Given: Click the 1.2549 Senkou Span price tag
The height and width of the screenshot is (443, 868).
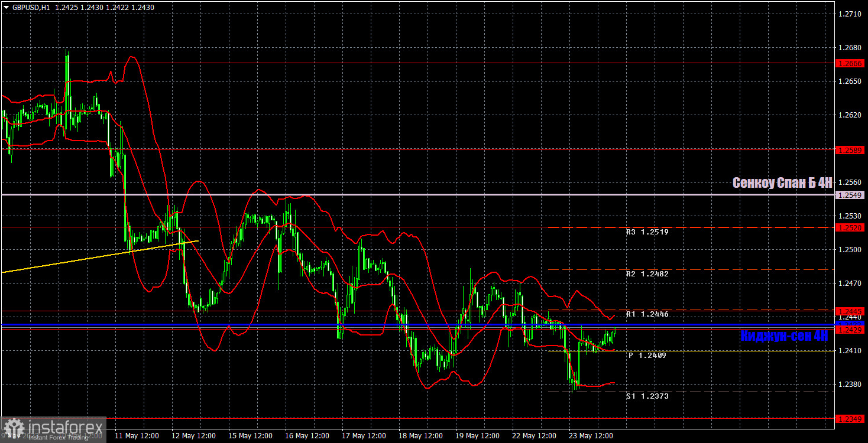Looking at the screenshot, I should (851, 195).
